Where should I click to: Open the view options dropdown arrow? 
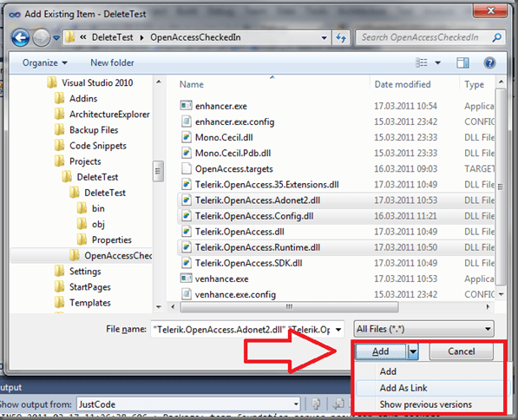(437, 62)
